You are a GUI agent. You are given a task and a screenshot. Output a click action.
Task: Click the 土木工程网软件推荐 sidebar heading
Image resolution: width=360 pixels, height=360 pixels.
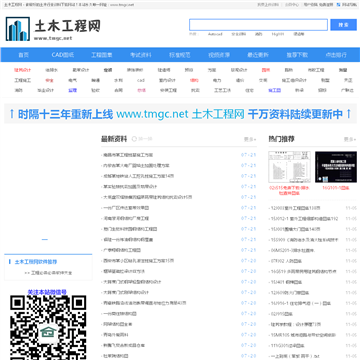pyautogui.click(x=36, y=262)
